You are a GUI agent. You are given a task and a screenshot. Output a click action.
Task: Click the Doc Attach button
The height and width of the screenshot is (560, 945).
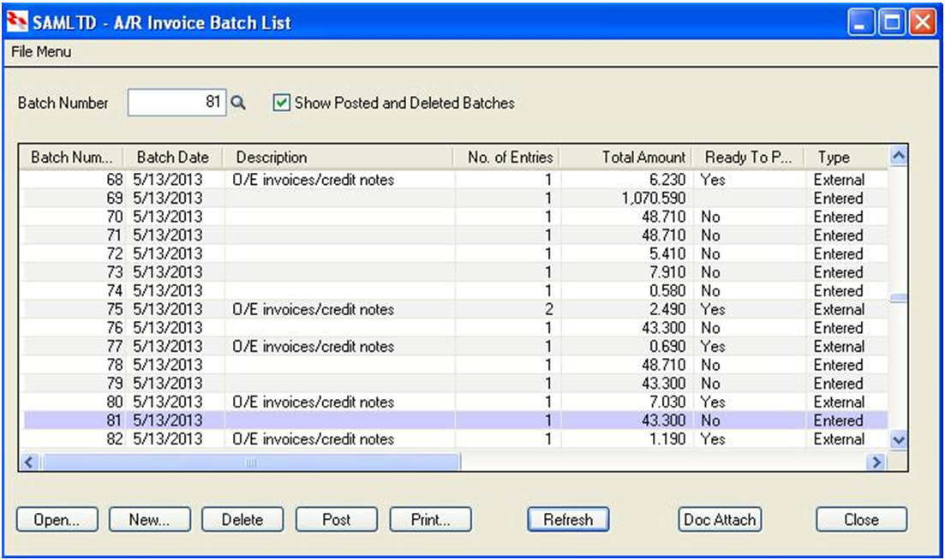click(721, 520)
